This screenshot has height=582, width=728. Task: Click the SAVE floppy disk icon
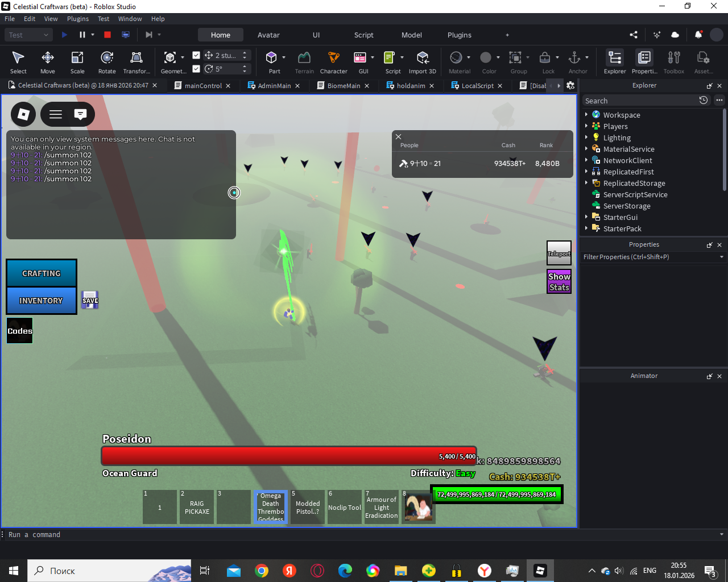(x=90, y=300)
